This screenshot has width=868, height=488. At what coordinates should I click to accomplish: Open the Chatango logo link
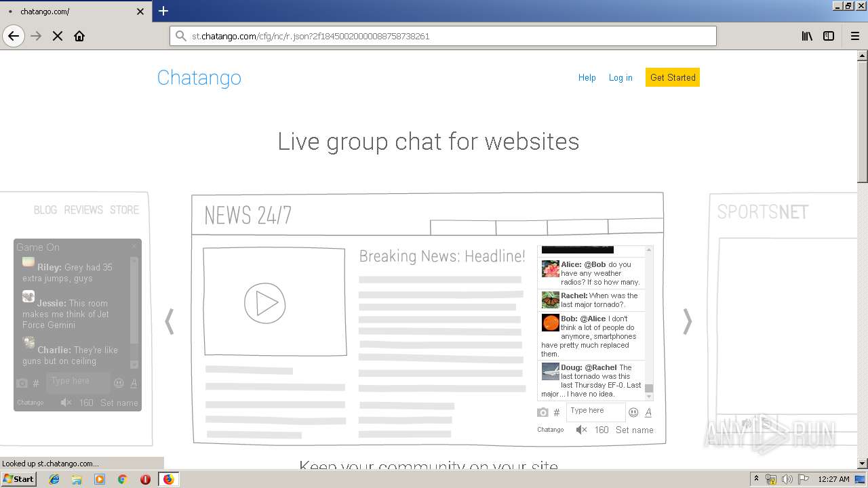pyautogui.click(x=199, y=78)
